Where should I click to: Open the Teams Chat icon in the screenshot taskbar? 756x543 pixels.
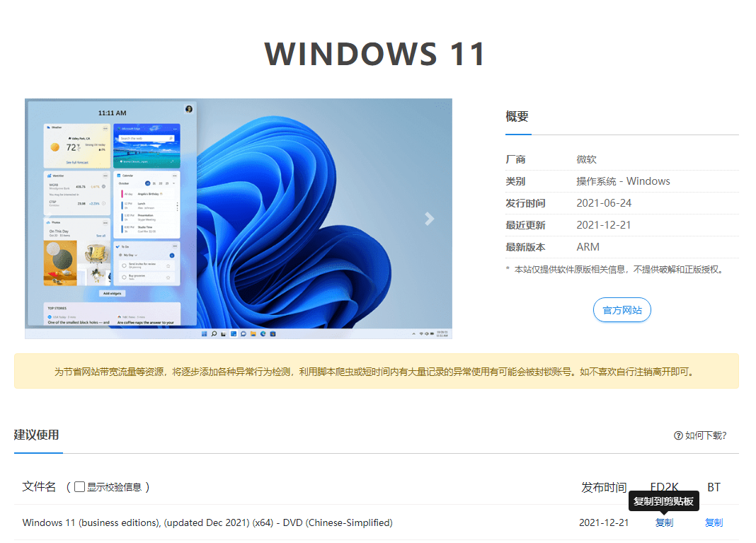[243, 333]
